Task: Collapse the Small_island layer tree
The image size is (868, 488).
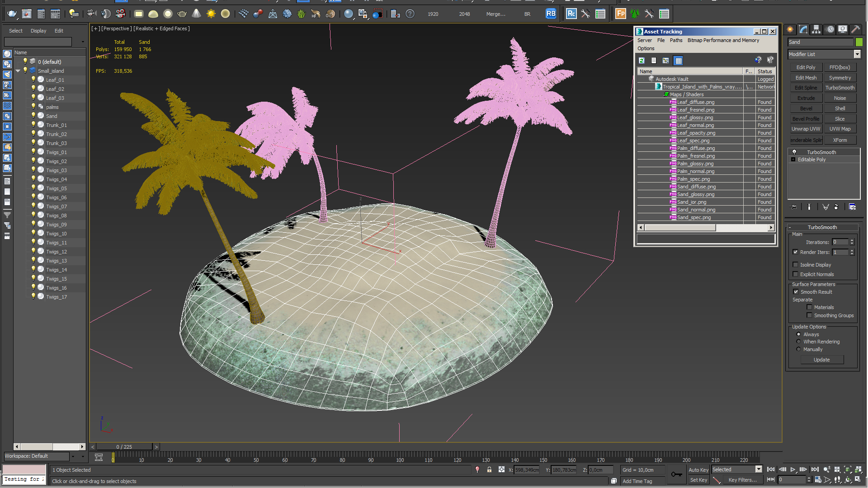Action: [x=18, y=71]
